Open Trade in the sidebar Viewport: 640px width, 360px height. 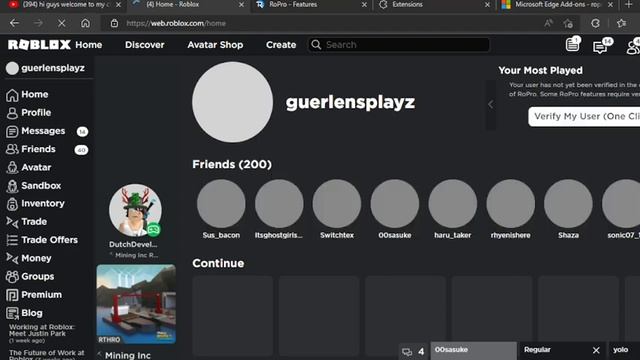coord(27,222)
